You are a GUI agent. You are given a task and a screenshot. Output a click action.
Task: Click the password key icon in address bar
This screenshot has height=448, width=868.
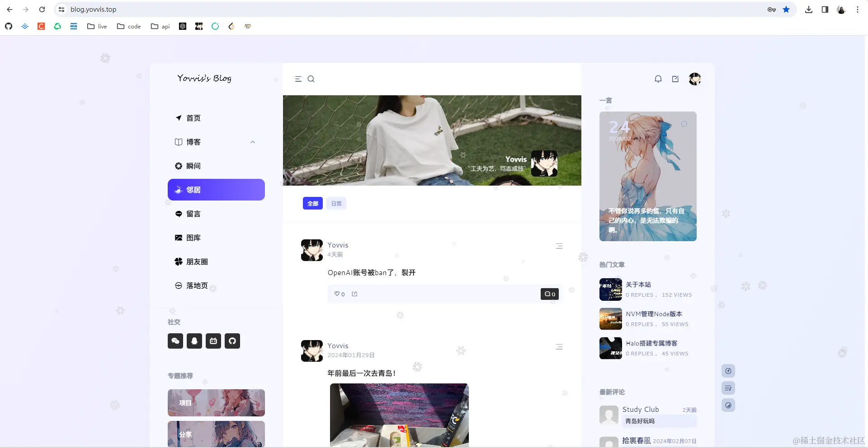[772, 9]
